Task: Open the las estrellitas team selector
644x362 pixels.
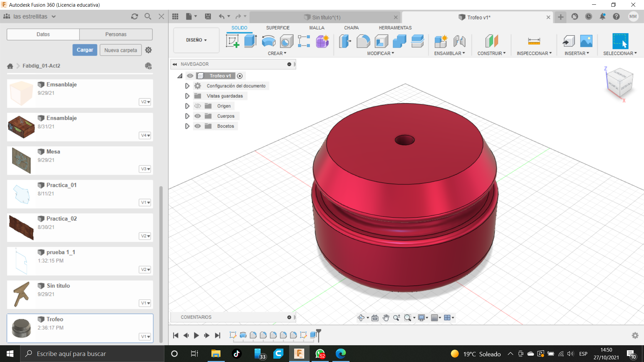Action: point(30,16)
